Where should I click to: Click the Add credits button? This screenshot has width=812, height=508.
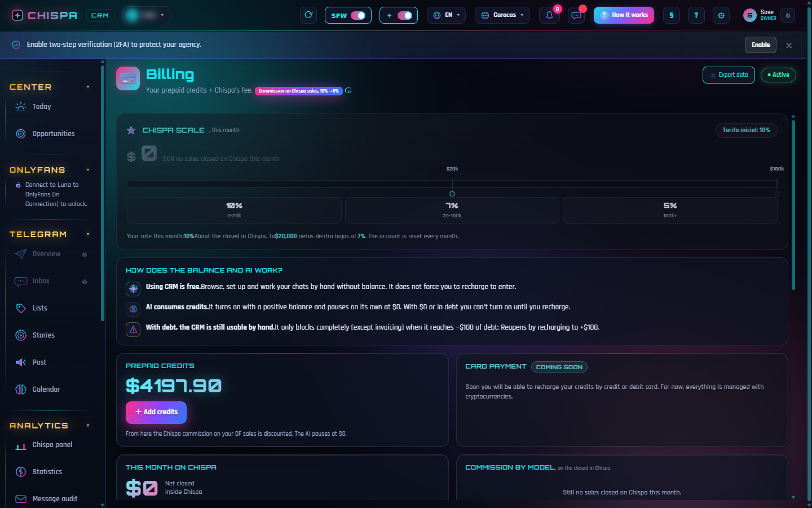pyautogui.click(x=156, y=412)
